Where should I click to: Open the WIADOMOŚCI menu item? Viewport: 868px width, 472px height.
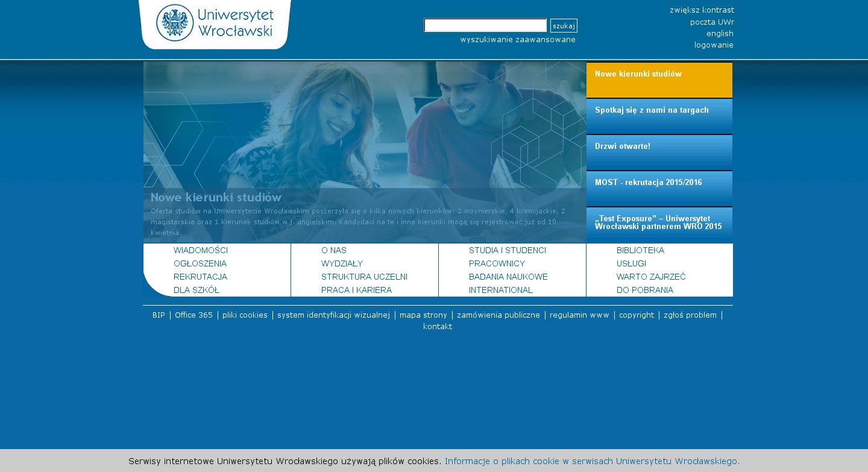coord(201,250)
